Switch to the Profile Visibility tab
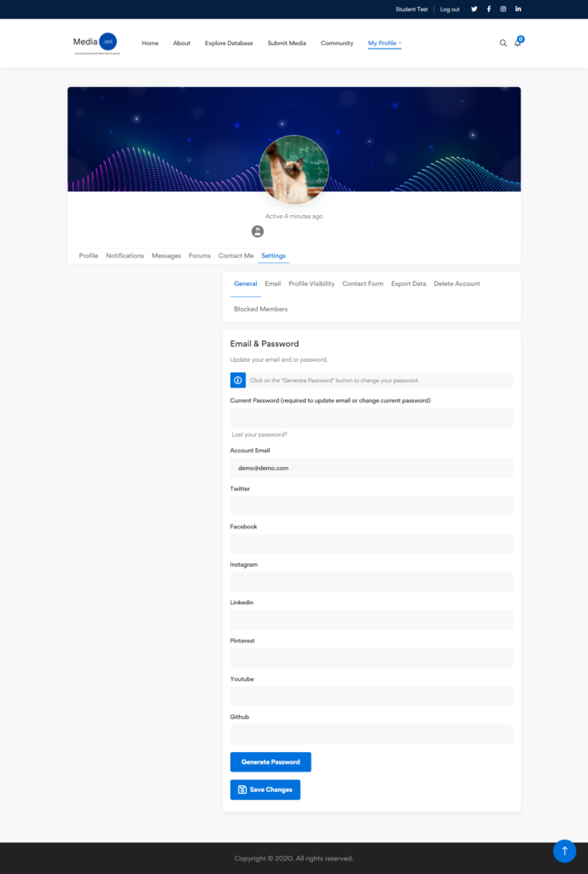588x874 pixels. [x=311, y=283]
